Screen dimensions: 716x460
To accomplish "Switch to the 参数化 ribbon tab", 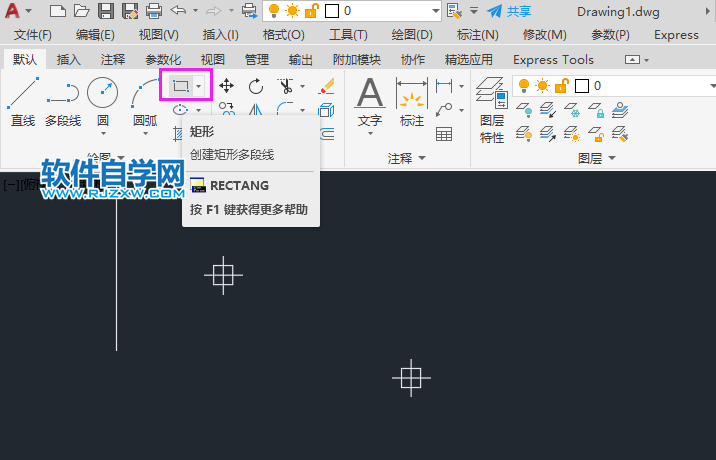I will 163,59.
